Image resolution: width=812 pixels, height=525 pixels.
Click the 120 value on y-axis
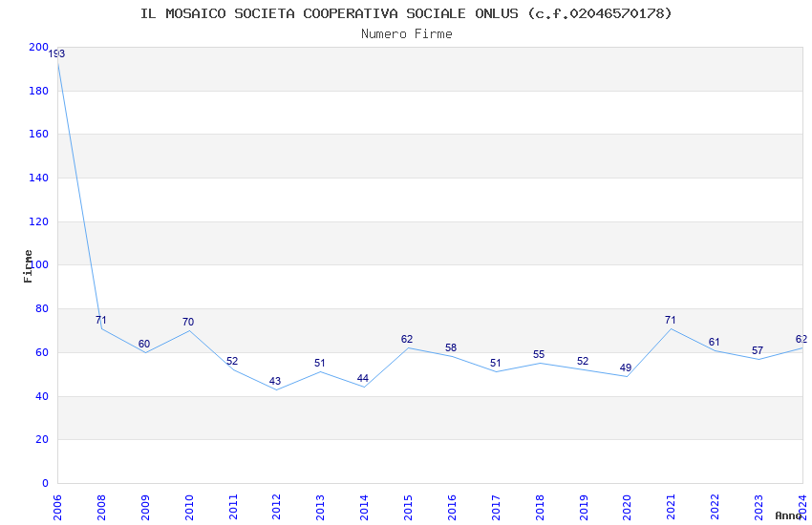point(38,221)
